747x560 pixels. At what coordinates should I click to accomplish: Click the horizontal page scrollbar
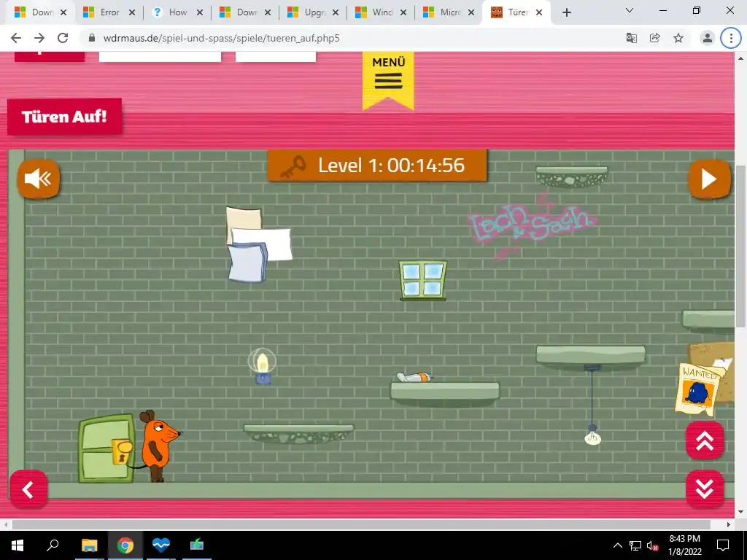[x=361, y=524]
